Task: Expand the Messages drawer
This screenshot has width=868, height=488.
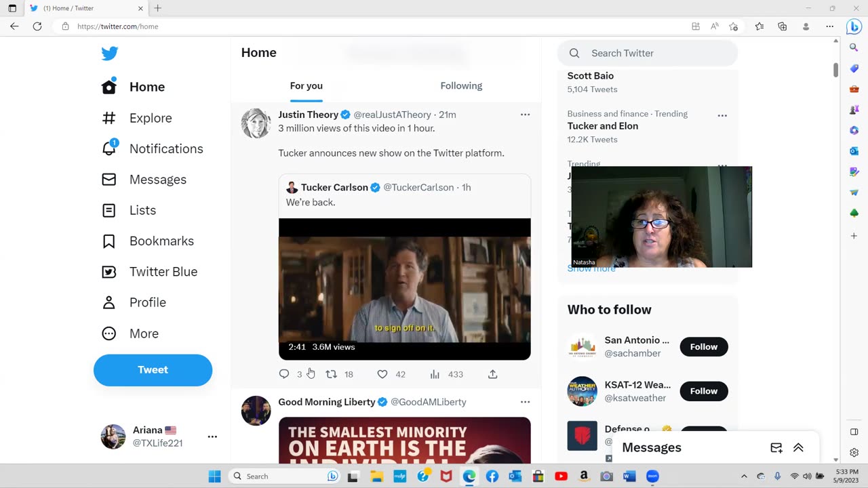Action: [x=798, y=447]
